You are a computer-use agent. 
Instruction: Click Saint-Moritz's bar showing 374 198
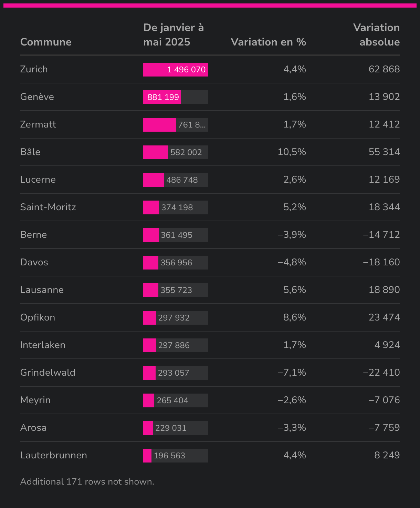pos(176,207)
